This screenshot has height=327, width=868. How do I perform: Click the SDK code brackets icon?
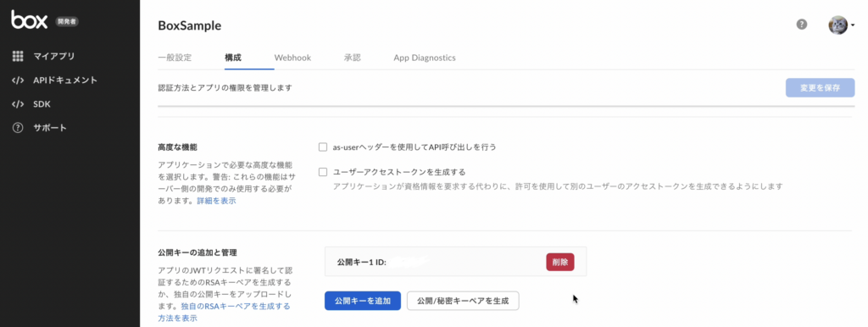(18, 104)
